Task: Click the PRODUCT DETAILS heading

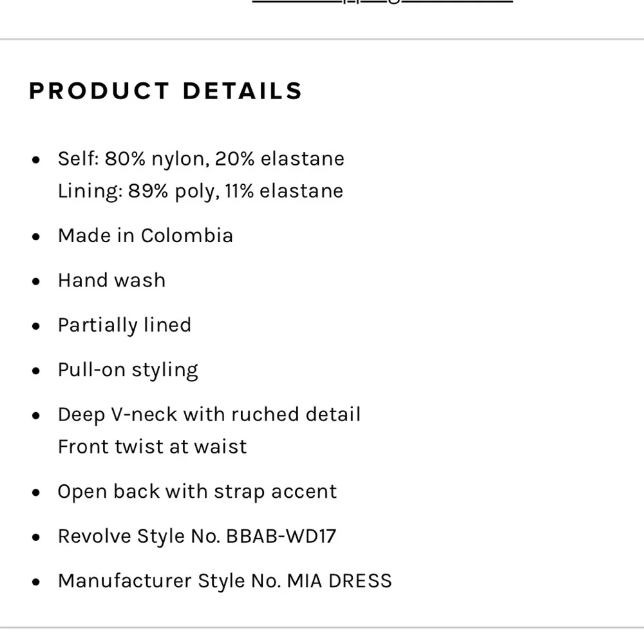Action: (166, 91)
